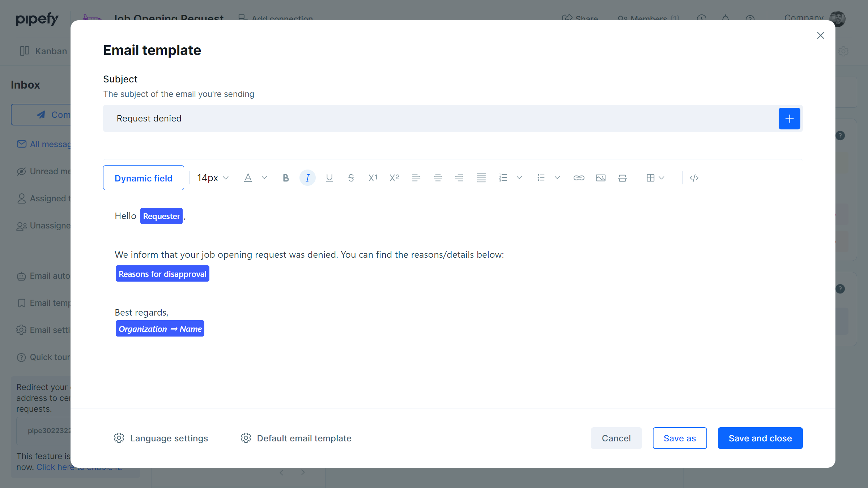Click the superscript icon

(x=394, y=178)
